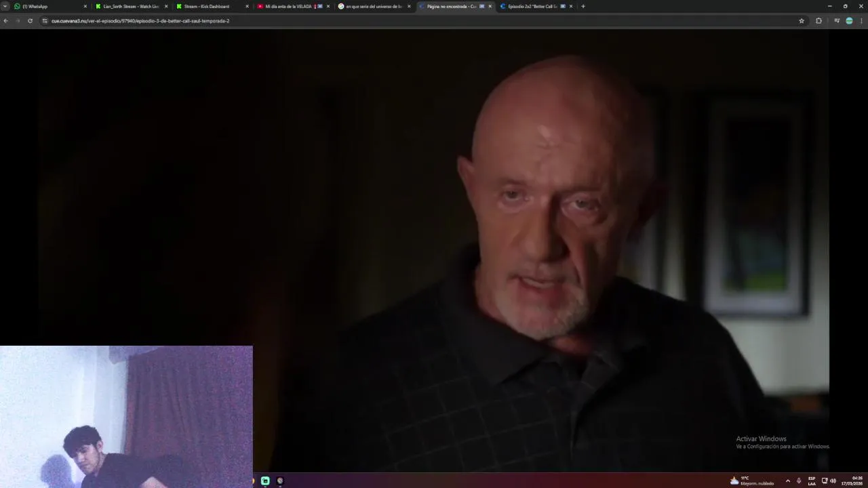Select the webcam overlay thumbnail
The height and width of the screenshot is (488, 868).
pyautogui.click(x=126, y=416)
